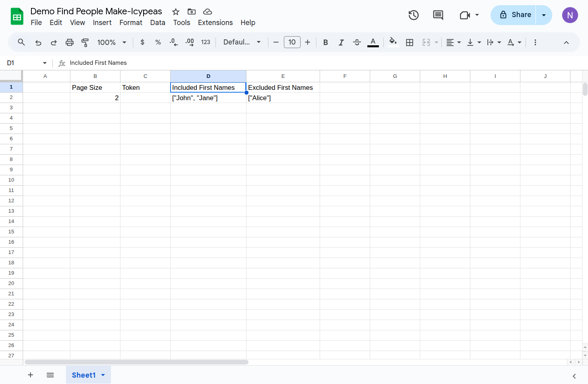The image size is (588, 384).
Task: Show all sheets list
Action: (50, 375)
